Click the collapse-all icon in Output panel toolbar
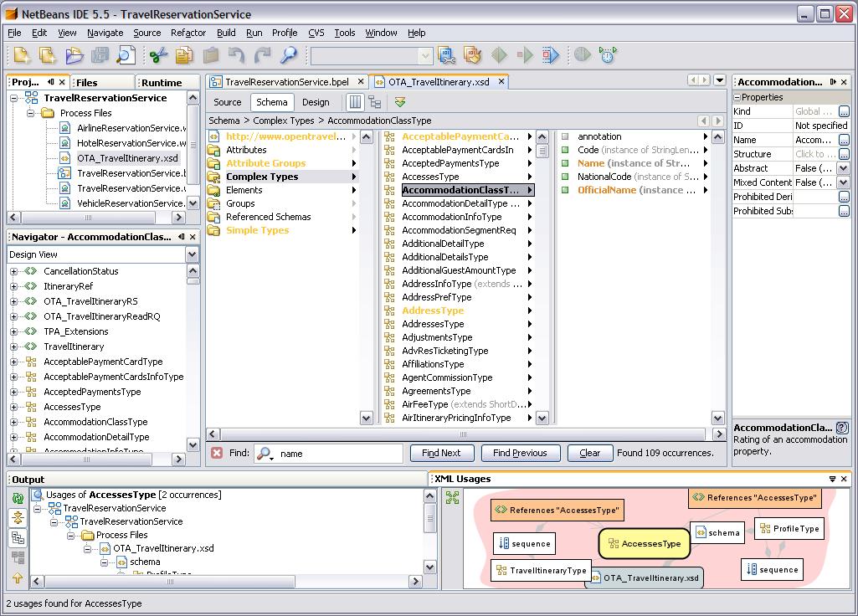This screenshot has width=858, height=616. click(x=18, y=517)
